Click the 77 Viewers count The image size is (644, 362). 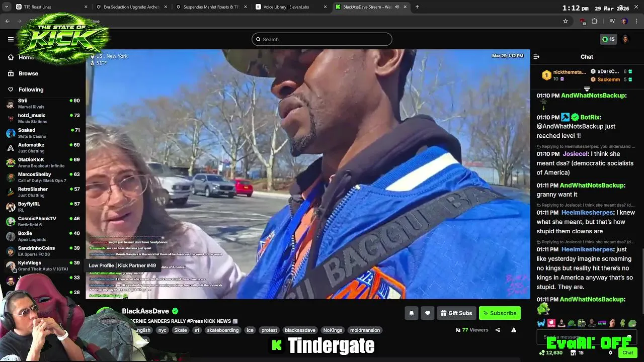(472, 330)
